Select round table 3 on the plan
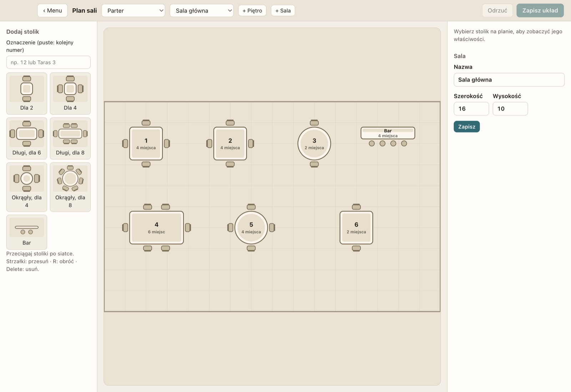The height and width of the screenshot is (392, 571). 314,144
